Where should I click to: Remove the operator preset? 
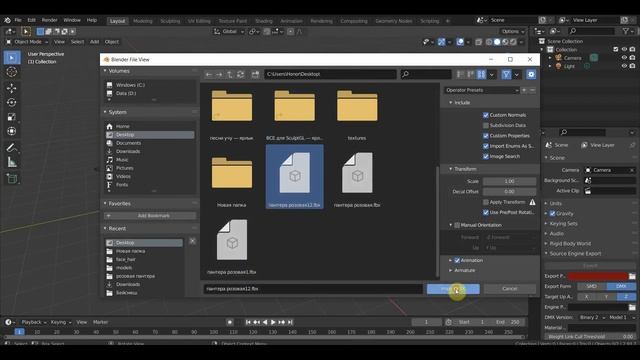(532, 90)
